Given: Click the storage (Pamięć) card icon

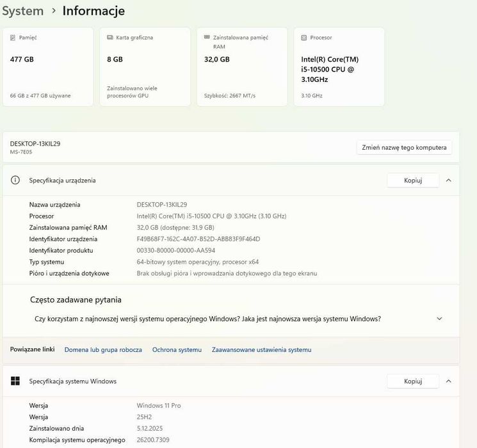Looking at the screenshot, I should (x=13, y=38).
